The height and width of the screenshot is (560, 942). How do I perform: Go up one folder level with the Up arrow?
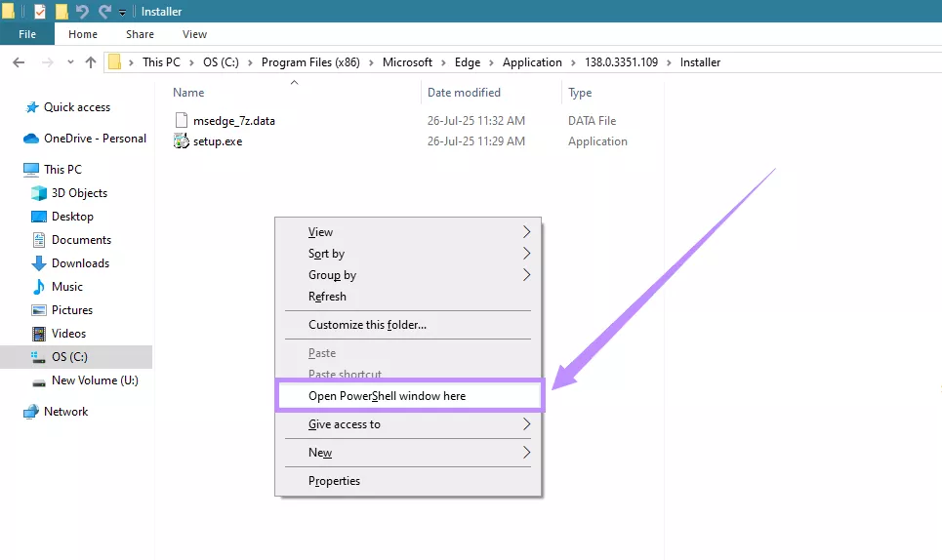tap(91, 62)
